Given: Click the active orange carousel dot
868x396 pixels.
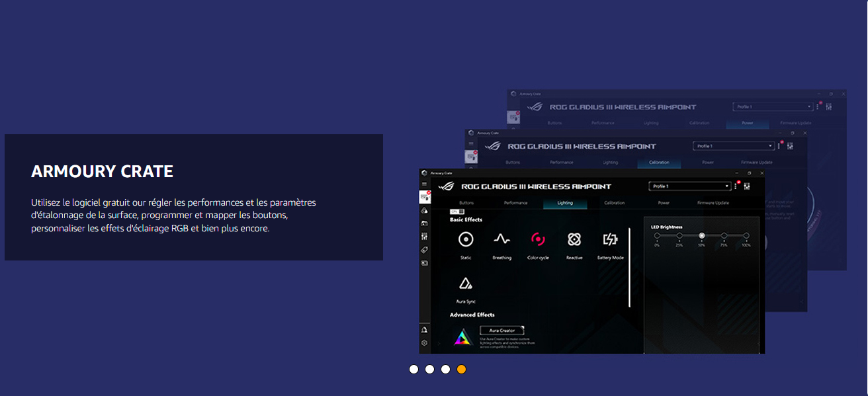Looking at the screenshot, I should point(461,369).
